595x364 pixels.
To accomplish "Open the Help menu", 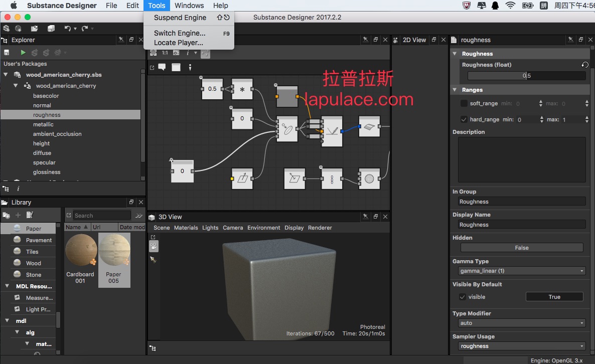I will [x=220, y=6].
